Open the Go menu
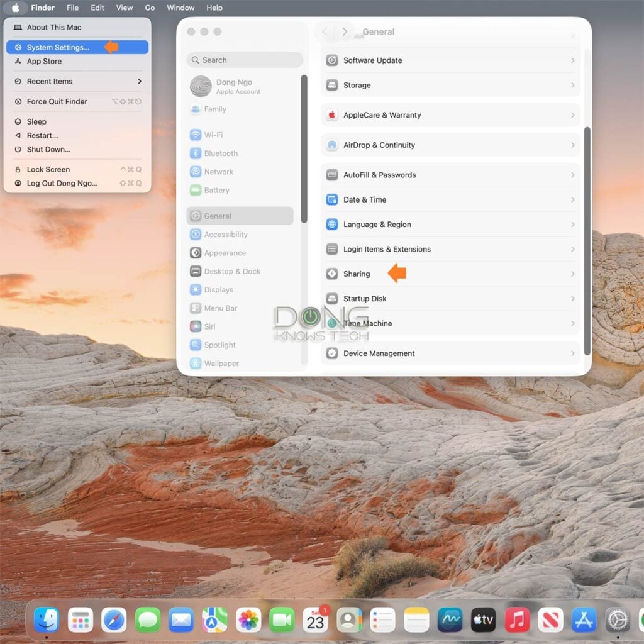Image resolution: width=644 pixels, height=644 pixels. tap(150, 8)
